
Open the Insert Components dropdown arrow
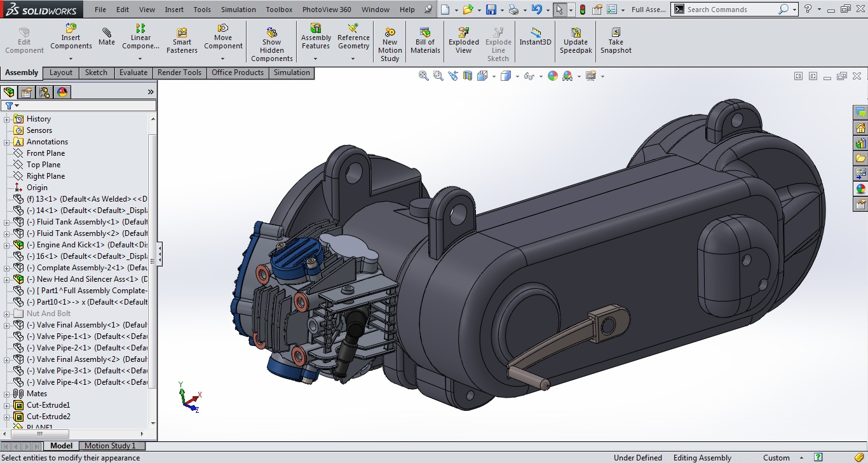click(x=71, y=59)
